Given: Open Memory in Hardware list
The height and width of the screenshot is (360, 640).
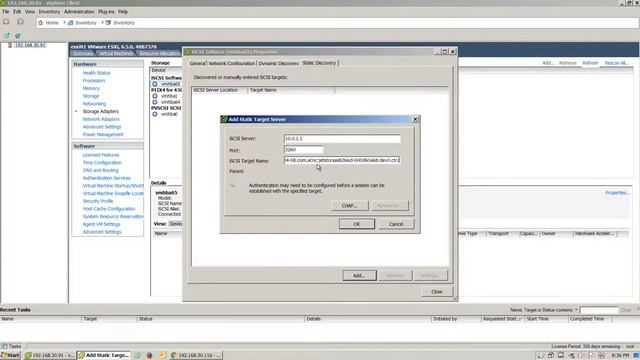Looking at the screenshot, I should click(91, 89).
